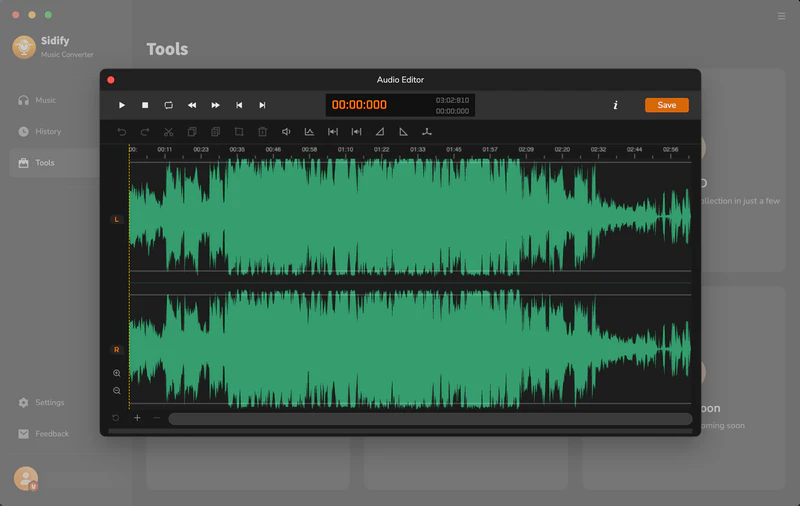Click the plus button below the waveform
The image size is (800, 506).
click(137, 418)
